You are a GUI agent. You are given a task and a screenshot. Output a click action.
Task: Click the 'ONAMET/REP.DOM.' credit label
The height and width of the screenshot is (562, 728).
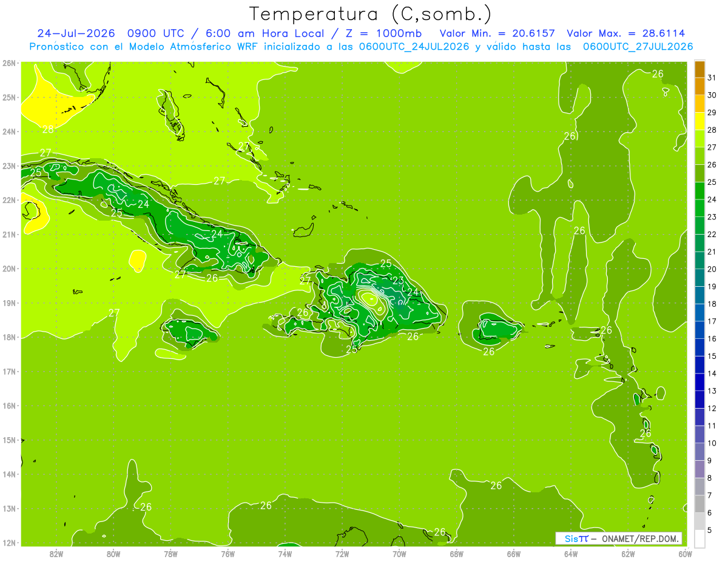click(x=641, y=539)
